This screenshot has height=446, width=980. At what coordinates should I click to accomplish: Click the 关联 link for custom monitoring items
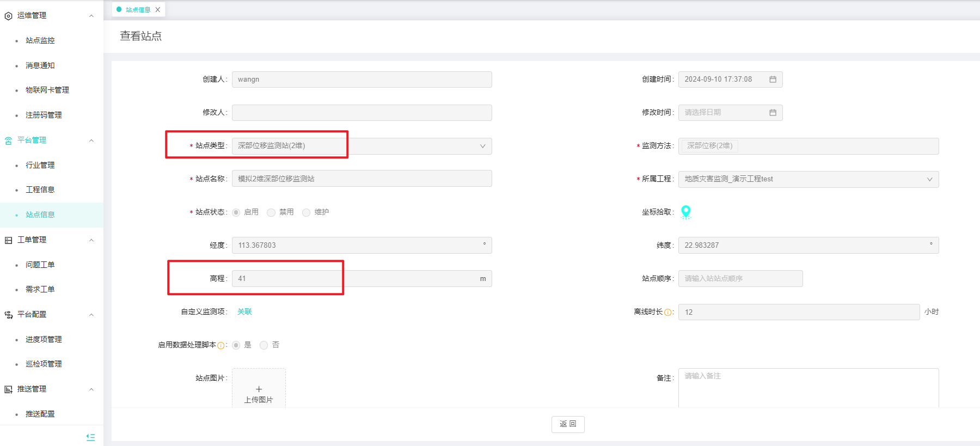tap(244, 311)
